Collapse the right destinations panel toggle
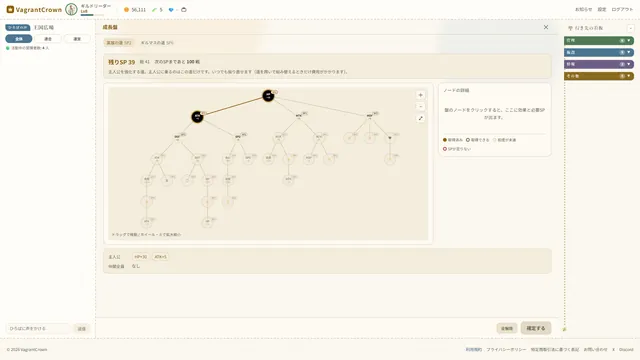The image size is (640, 360). tap(631, 28)
